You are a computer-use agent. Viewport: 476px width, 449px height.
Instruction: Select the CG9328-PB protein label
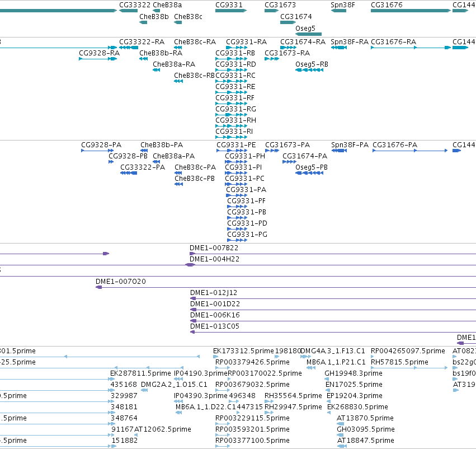[x=128, y=156]
